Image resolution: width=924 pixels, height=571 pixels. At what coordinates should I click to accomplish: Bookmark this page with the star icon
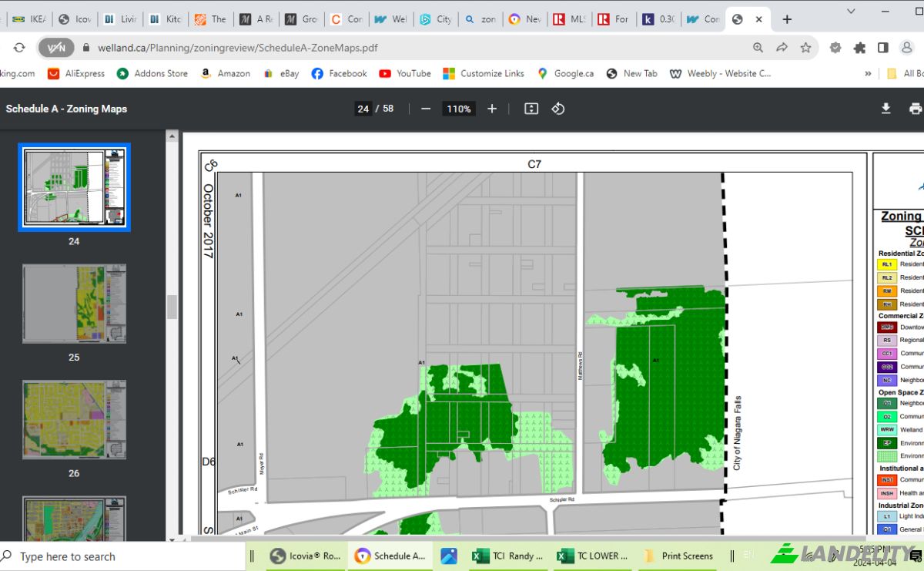[805, 48]
